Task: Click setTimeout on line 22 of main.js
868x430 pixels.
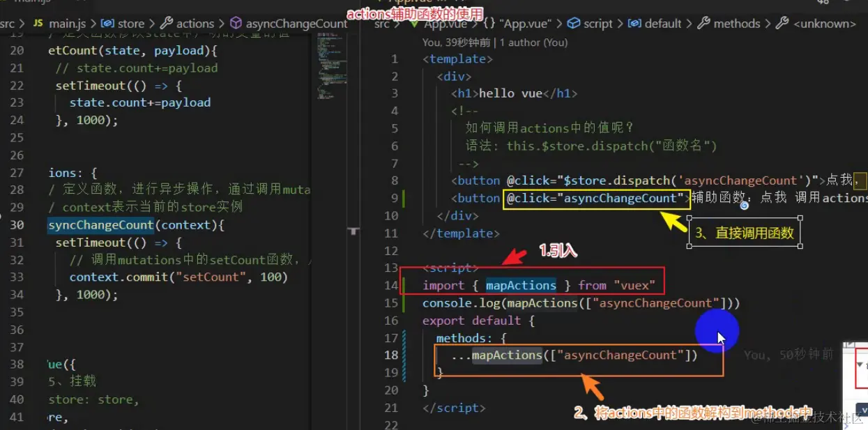Action: pos(90,86)
